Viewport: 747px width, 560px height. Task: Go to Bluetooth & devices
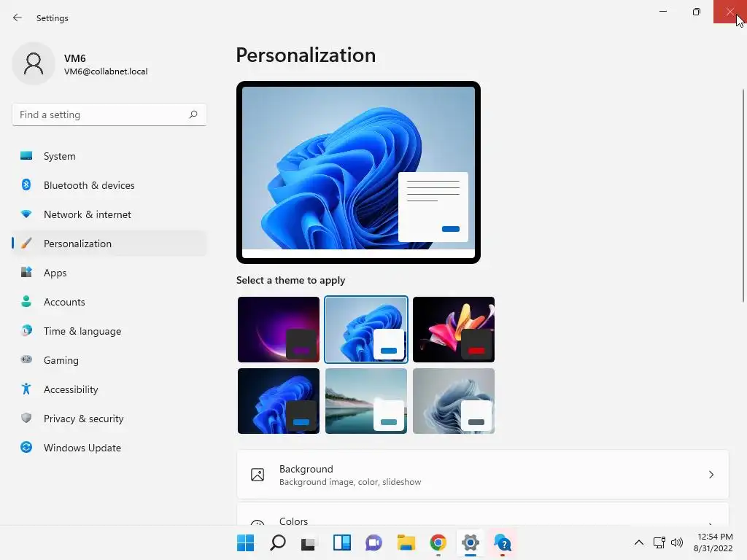(x=109, y=185)
